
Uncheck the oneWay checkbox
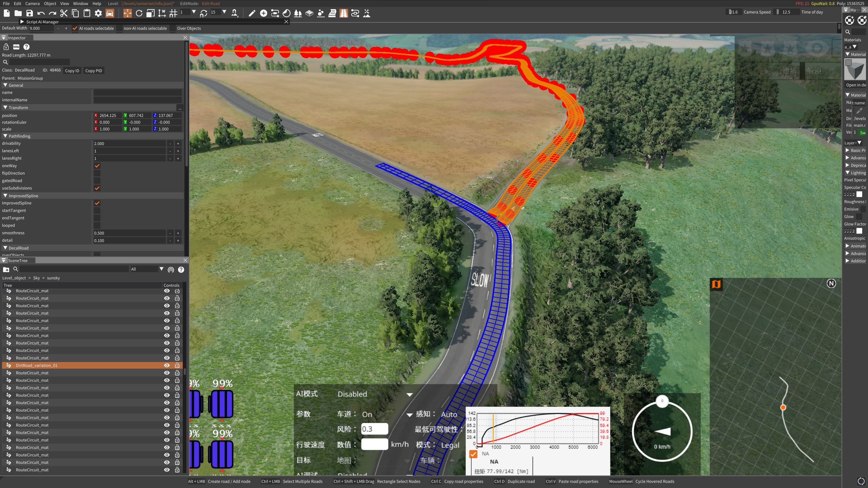click(x=97, y=166)
